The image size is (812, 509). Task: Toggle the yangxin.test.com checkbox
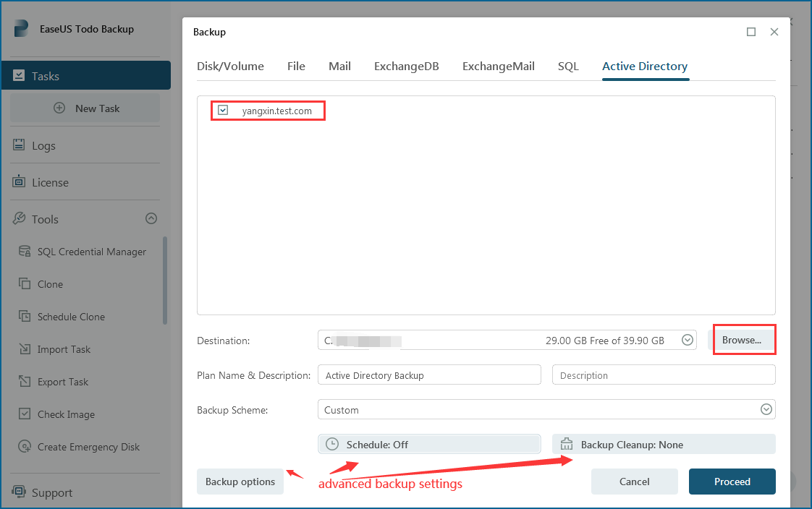coord(223,111)
